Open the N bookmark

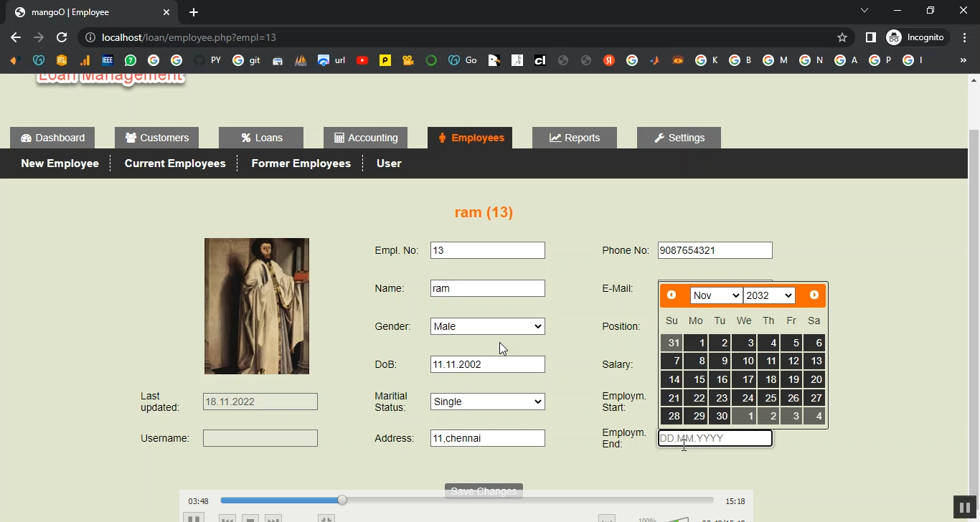[811, 60]
